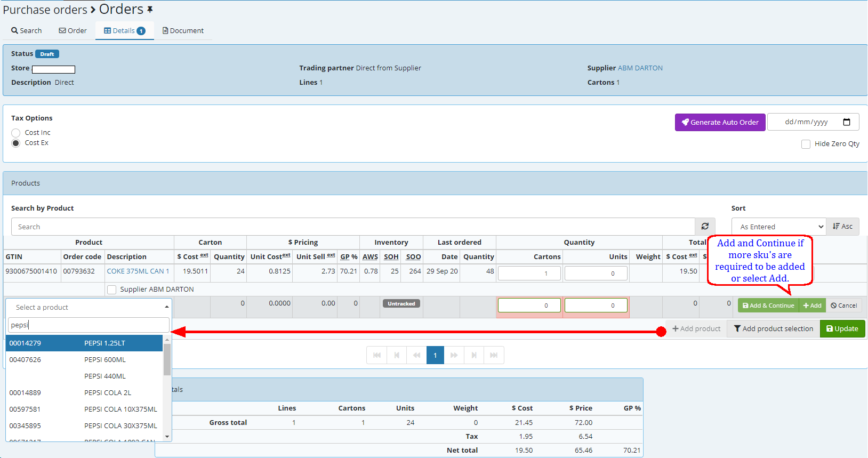Image resolution: width=868 pixels, height=458 pixels.
Task: Click the Add & Continue button
Action: [768, 306]
